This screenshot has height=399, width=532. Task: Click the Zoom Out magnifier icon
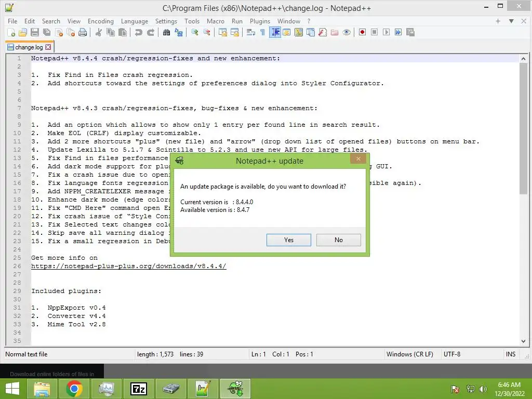(206, 32)
